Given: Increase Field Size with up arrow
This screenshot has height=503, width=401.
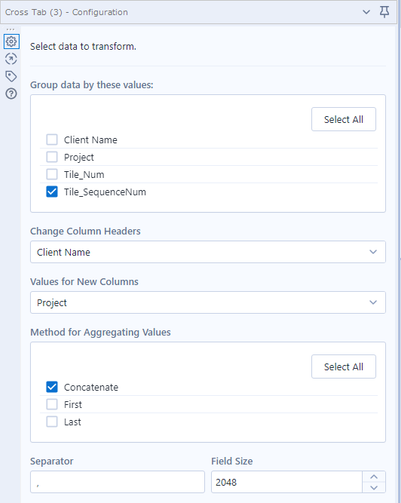Looking at the screenshot, I should click(x=374, y=477).
